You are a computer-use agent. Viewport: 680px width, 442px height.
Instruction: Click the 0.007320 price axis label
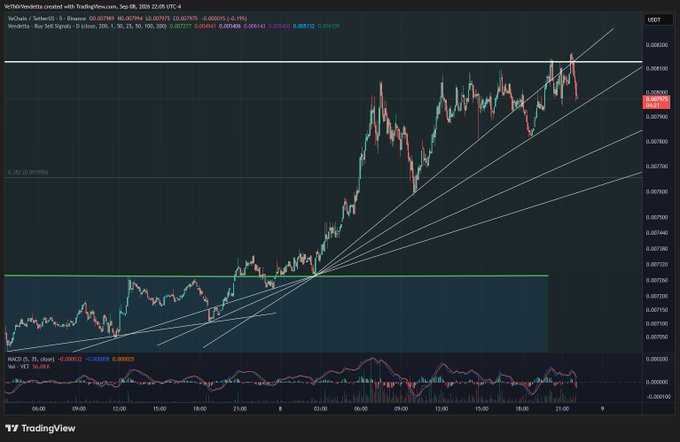point(656,264)
